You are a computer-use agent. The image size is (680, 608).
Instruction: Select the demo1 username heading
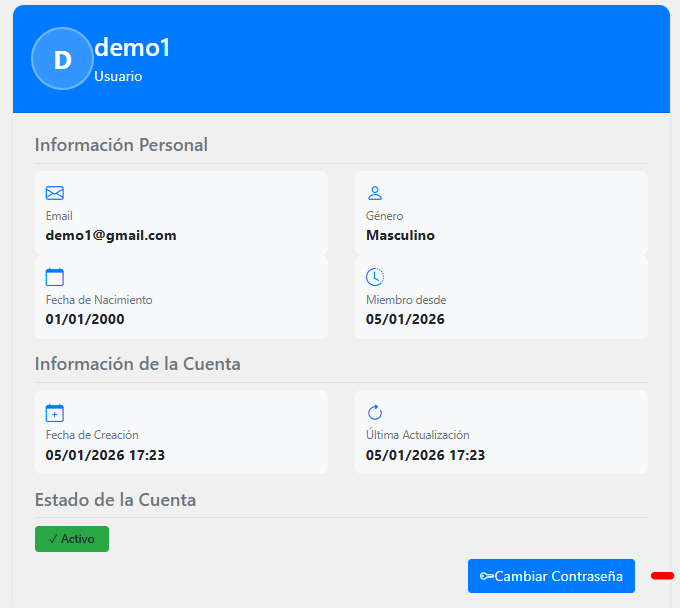[133, 47]
